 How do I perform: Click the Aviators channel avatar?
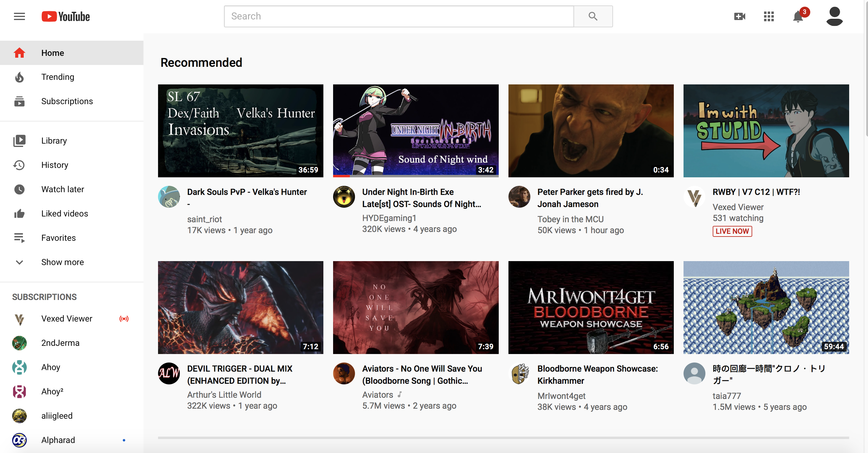[344, 373]
